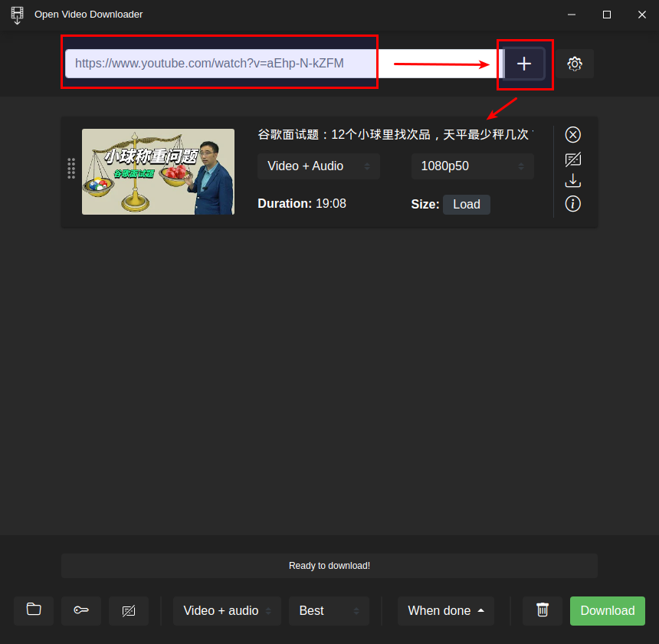Download this single video with arrow icon

point(573,181)
